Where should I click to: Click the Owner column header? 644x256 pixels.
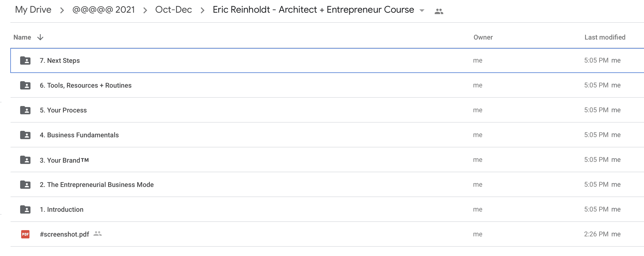click(483, 37)
